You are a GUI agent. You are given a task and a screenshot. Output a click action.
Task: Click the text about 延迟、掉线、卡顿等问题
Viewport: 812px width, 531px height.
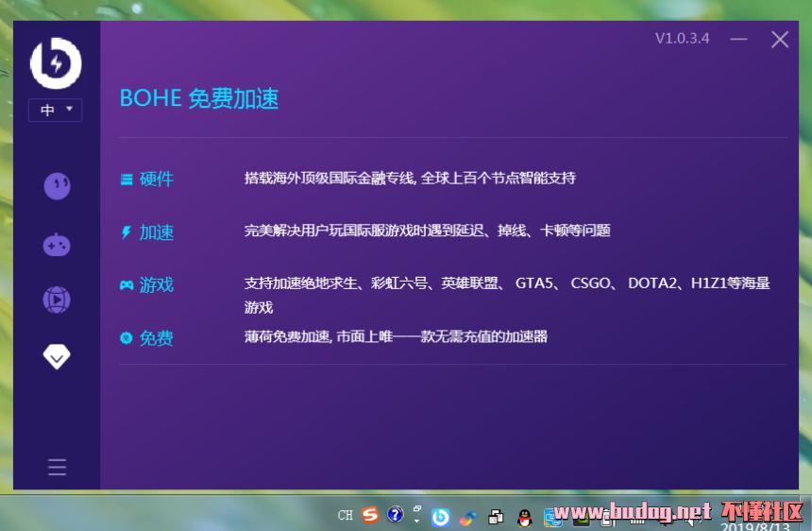tap(427, 231)
